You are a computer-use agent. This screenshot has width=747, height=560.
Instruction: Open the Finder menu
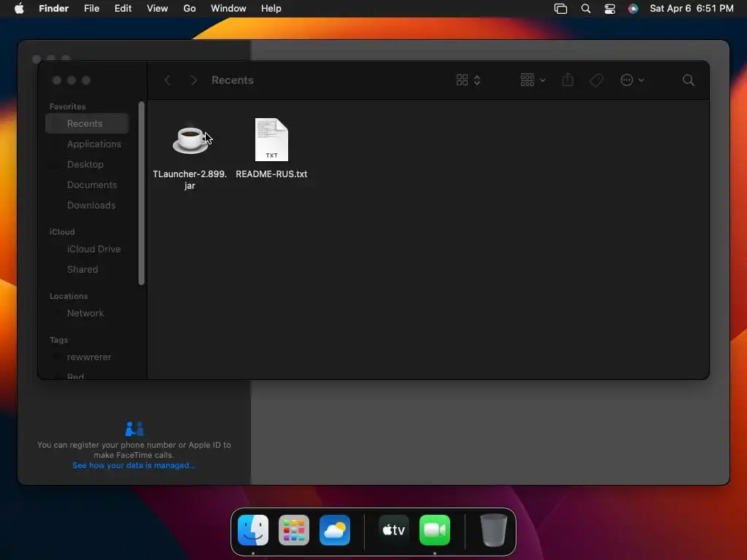click(x=53, y=9)
